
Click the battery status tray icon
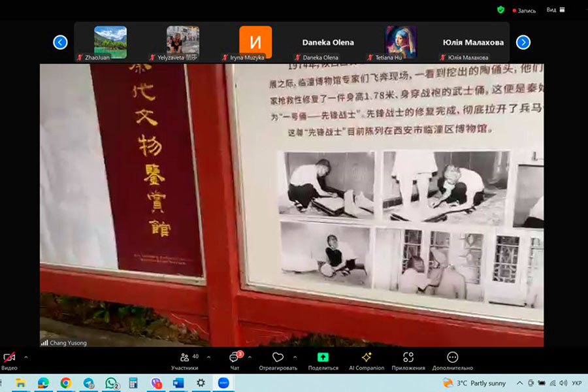(542, 383)
